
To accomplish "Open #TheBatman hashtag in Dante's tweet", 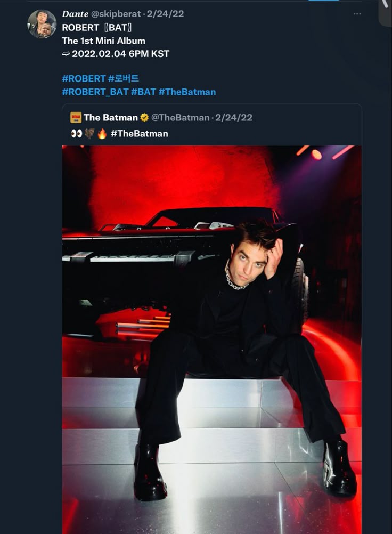I will click(x=187, y=92).
